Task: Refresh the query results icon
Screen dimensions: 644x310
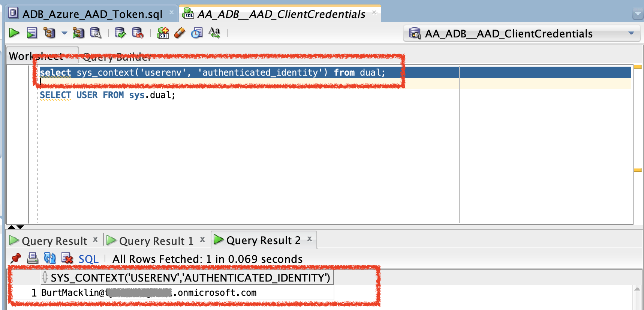Action: [50, 258]
